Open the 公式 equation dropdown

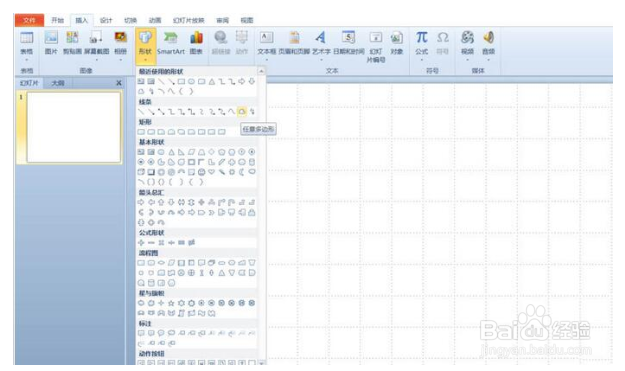tap(422, 46)
